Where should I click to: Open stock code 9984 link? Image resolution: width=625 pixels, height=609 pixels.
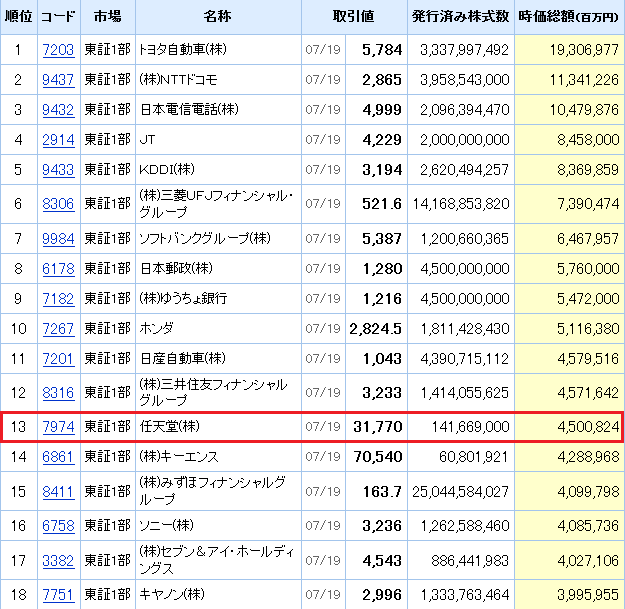tap(58, 239)
